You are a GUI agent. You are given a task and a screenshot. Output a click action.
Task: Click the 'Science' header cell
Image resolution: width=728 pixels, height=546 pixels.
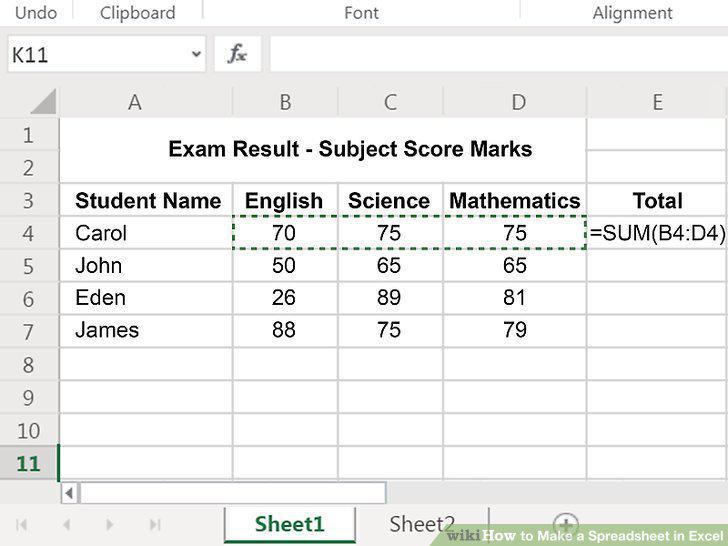390,200
